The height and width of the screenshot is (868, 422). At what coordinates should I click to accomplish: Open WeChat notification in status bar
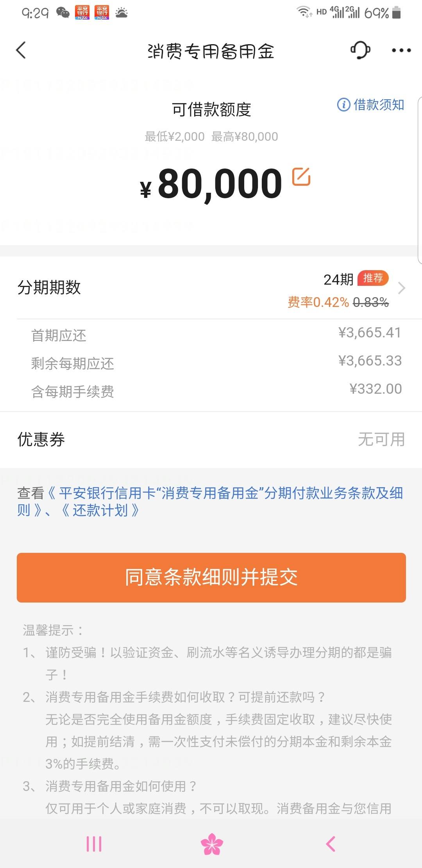[63, 13]
